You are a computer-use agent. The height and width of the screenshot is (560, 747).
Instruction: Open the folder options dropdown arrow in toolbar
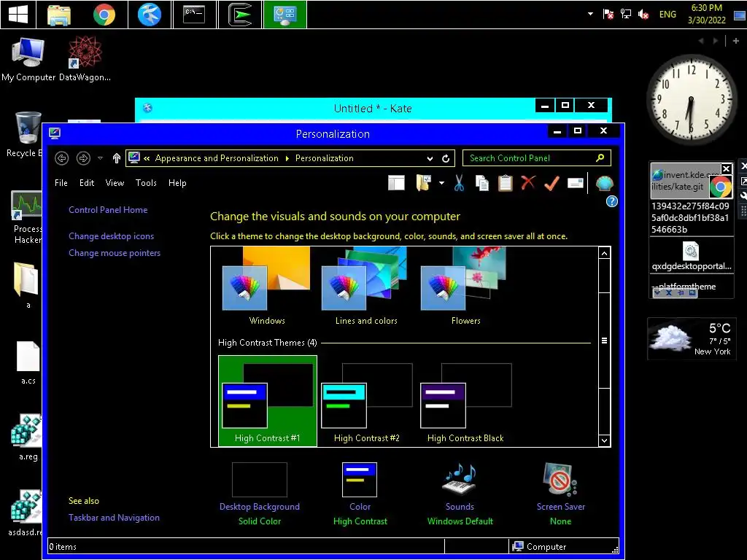coord(441,183)
